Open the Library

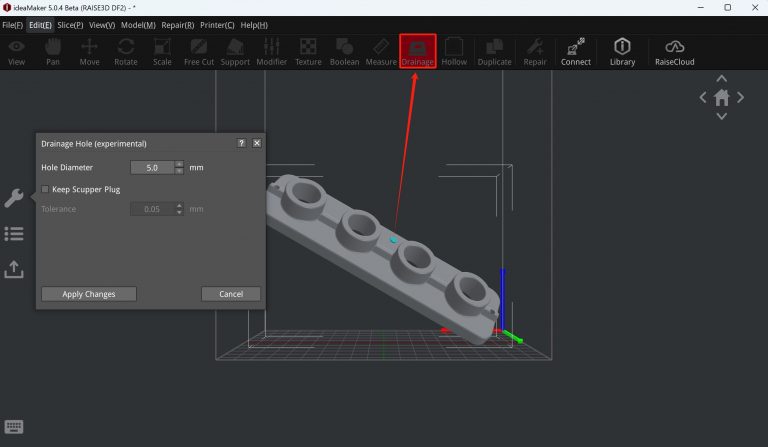[622, 52]
